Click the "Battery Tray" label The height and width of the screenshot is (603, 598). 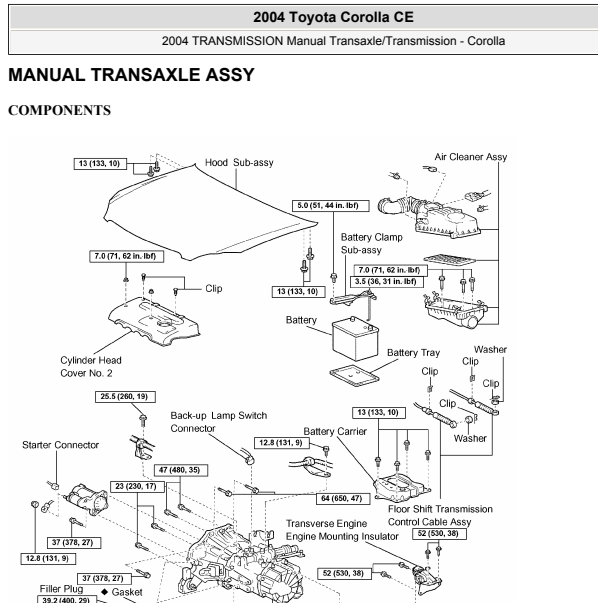pyautogui.click(x=413, y=353)
